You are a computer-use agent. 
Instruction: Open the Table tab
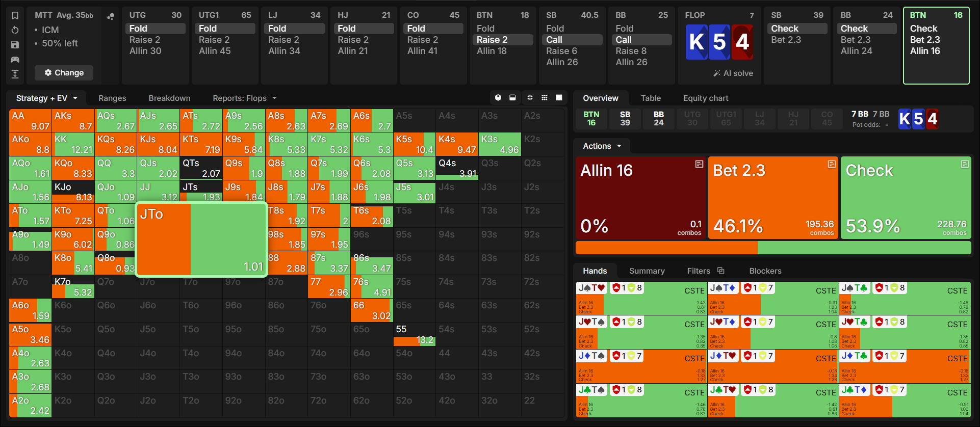tap(651, 98)
